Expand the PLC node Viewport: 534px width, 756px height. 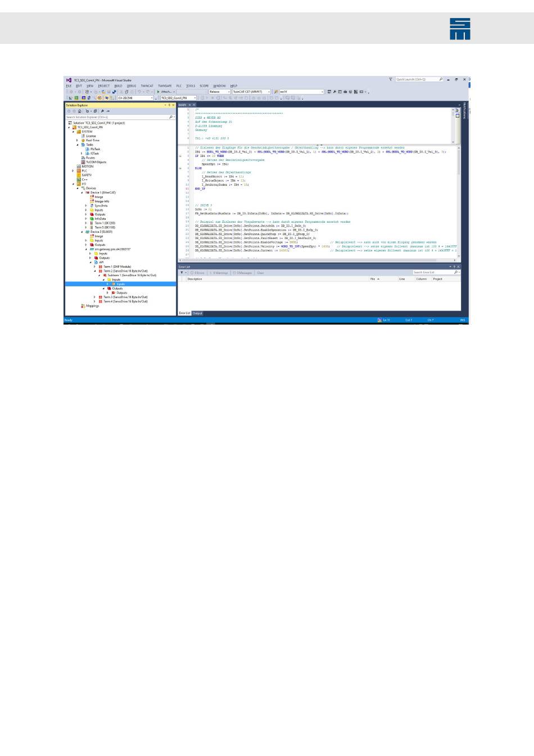point(73,171)
